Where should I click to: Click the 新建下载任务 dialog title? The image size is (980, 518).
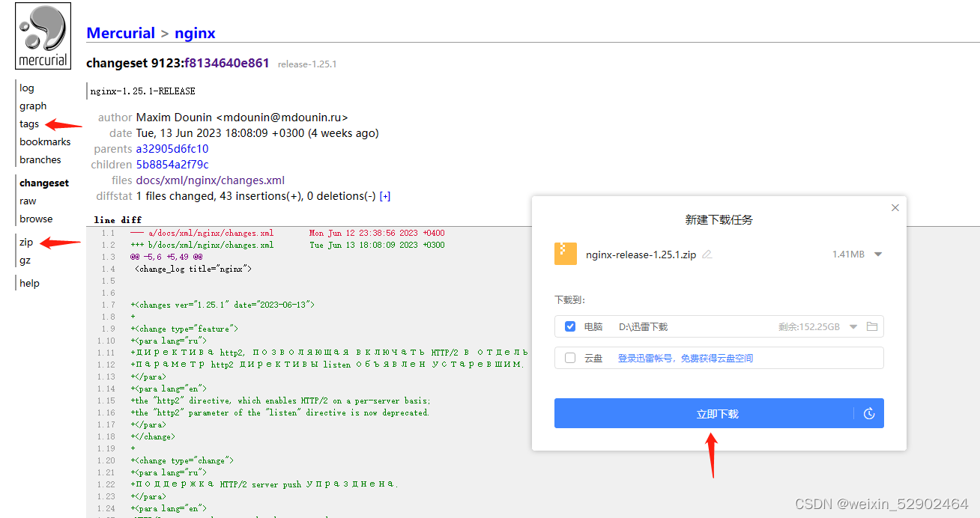(x=719, y=220)
